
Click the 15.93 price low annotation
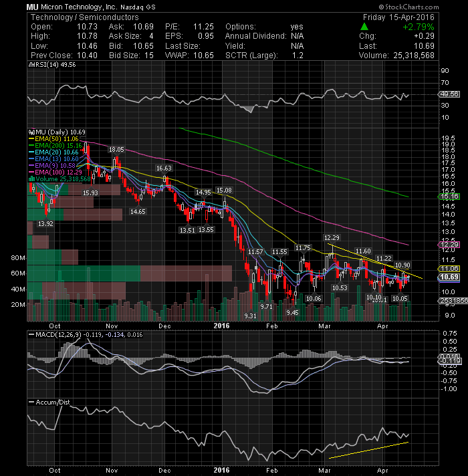(90, 193)
